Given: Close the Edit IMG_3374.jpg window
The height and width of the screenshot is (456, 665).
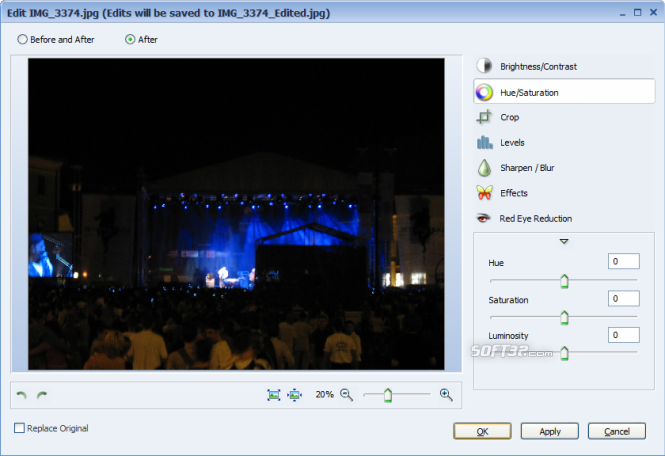Looking at the screenshot, I should 653,12.
